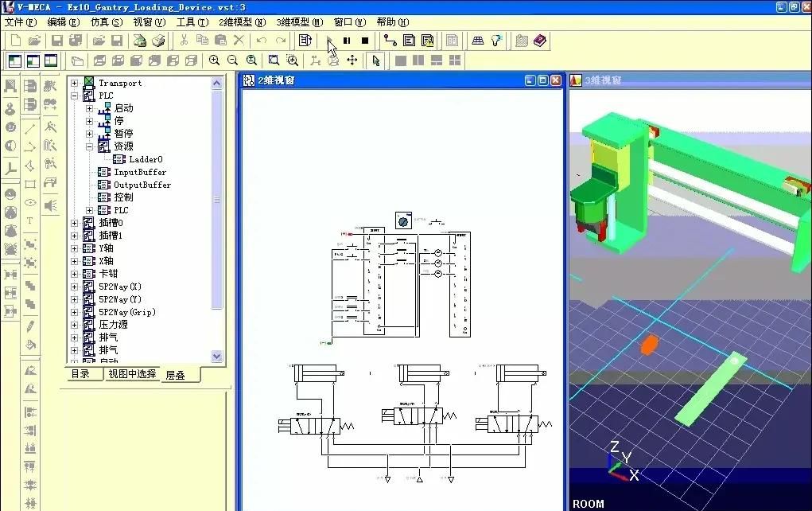Open the 仿真(S) menu
Viewport: 812px width, 511px height.
click(x=106, y=22)
